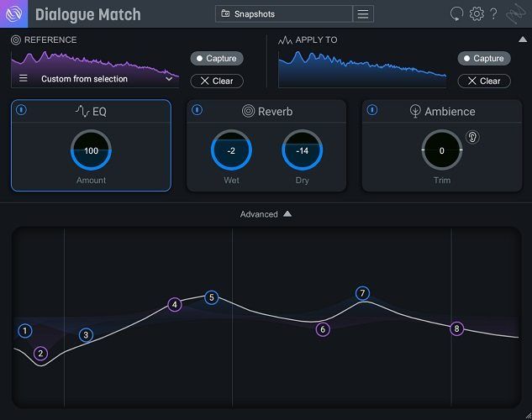Toggle the Ambience module power button
Screen dimensions: 532x420
point(372,110)
